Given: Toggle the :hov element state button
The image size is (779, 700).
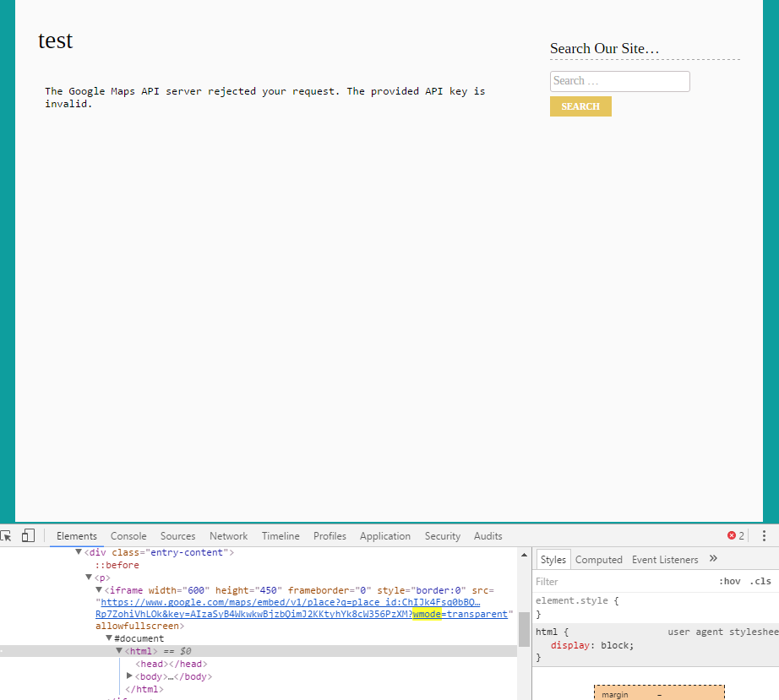Looking at the screenshot, I should click(729, 581).
